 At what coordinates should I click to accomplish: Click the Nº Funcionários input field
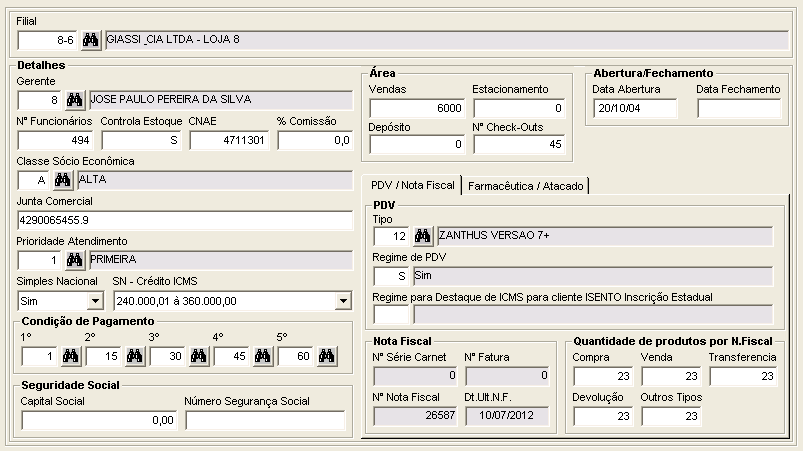[x=56, y=140]
